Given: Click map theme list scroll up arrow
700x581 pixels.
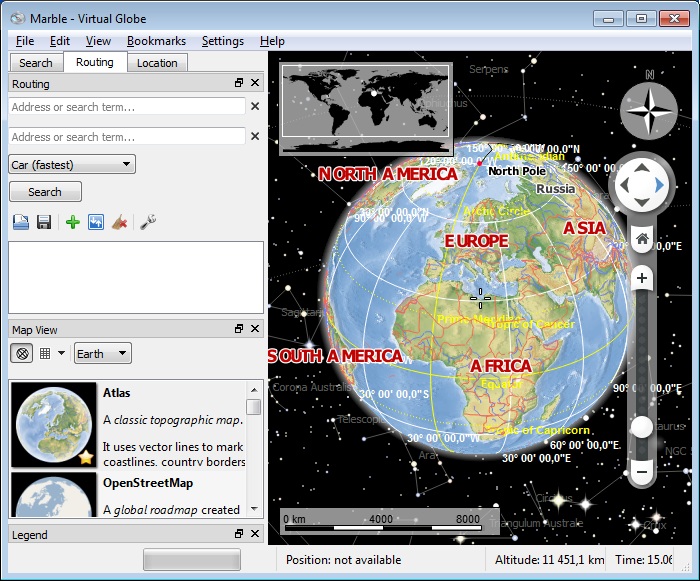Looking at the screenshot, I should (x=254, y=389).
